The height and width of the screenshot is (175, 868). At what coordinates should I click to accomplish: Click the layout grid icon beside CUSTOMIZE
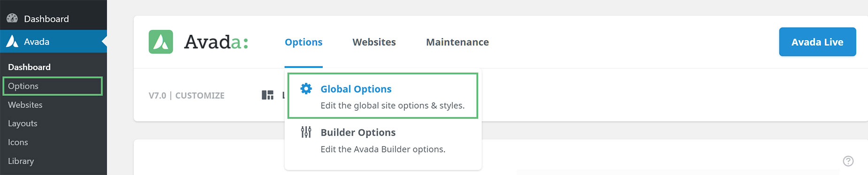point(267,95)
